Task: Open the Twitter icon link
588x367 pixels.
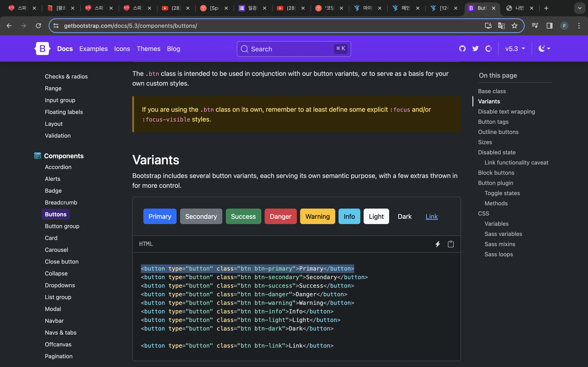Action: point(475,49)
